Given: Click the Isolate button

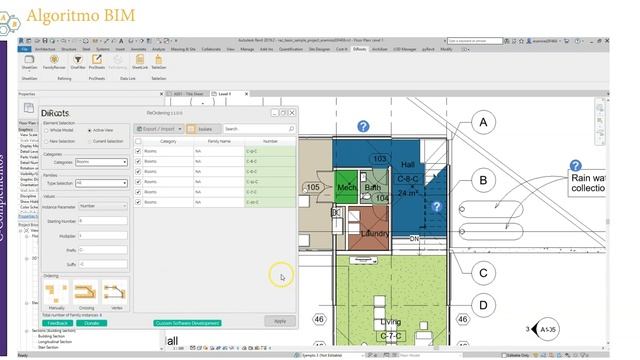Looking at the screenshot, I should coord(204,129).
